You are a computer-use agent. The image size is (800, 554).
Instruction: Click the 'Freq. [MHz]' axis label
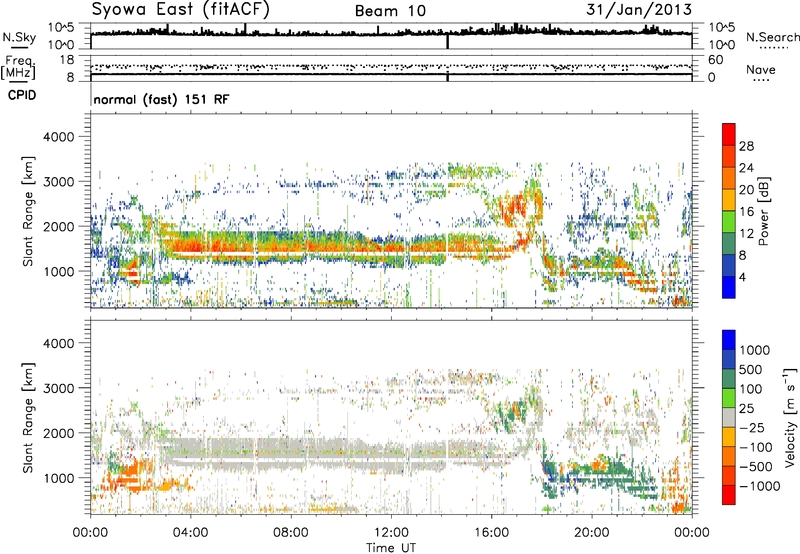[18, 67]
